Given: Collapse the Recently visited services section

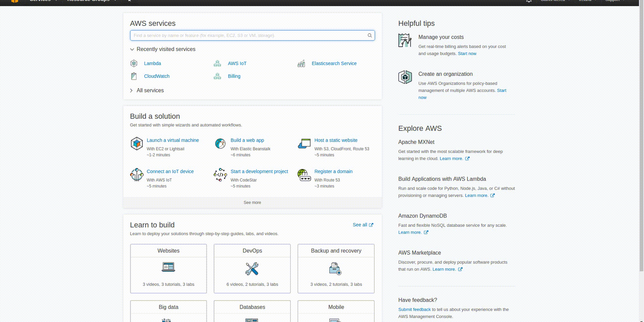Looking at the screenshot, I should coord(163,49).
